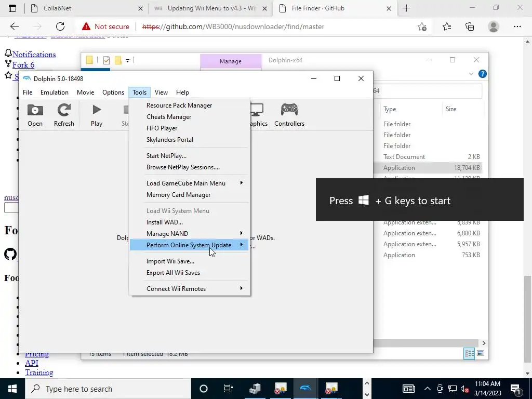Click the Play toolbar icon in Dolphin
This screenshot has width=532, height=399.
point(97,115)
